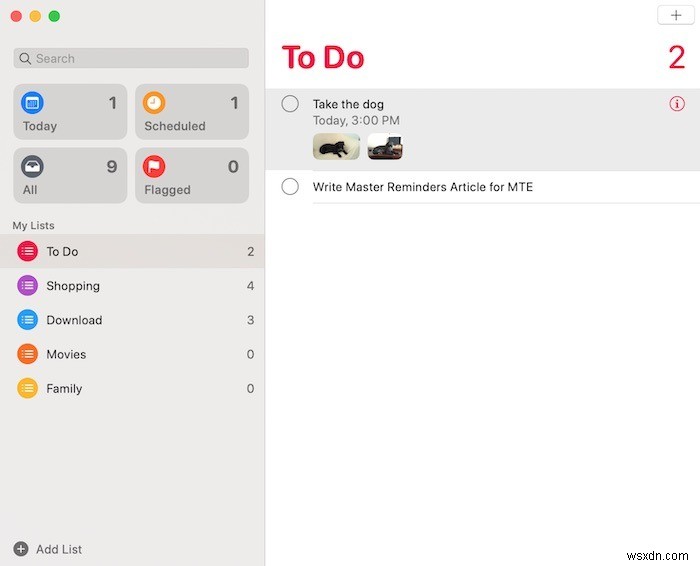Click the red count 2 in header
Screen dimensions: 700x566
pyautogui.click(x=677, y=58)
